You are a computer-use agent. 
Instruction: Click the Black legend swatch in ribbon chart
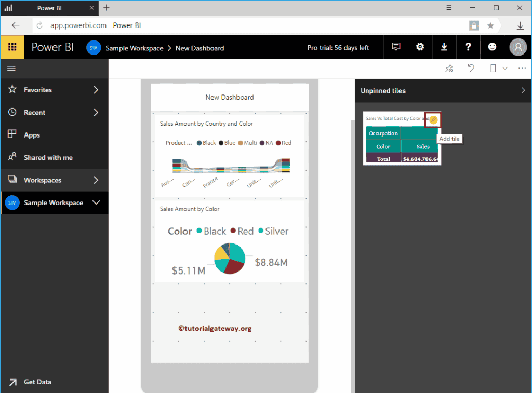[199, 143]
